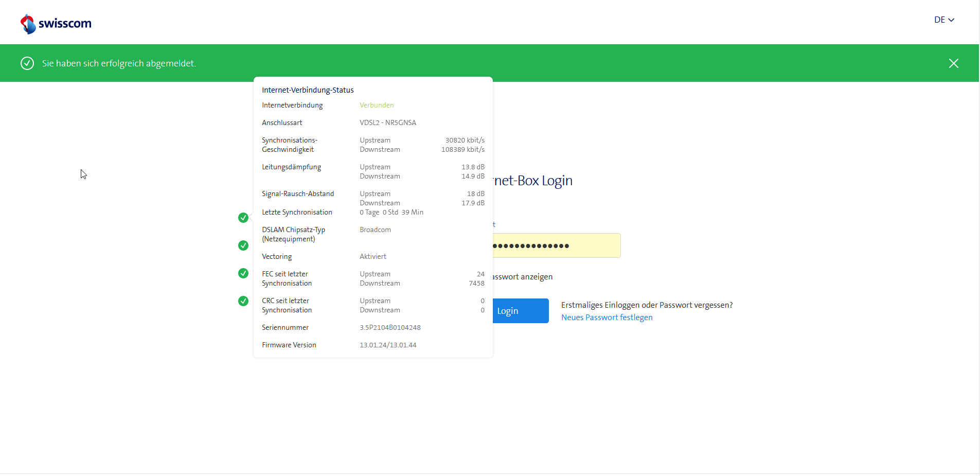Click the 'Verbunden' connection status text
The width and height of the screenshot is (980, 476).
pyautogui.click(x=377, y=105)
